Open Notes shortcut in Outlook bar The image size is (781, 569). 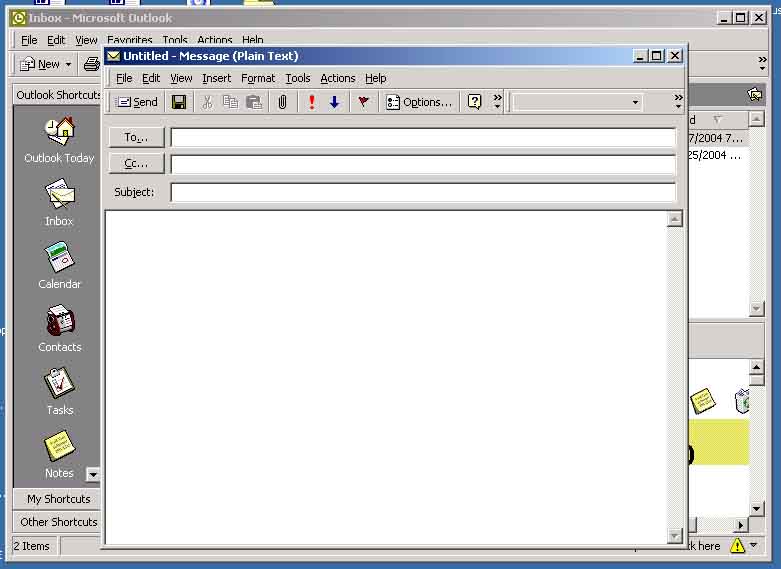pyautogui.click(x=59, y=454)
